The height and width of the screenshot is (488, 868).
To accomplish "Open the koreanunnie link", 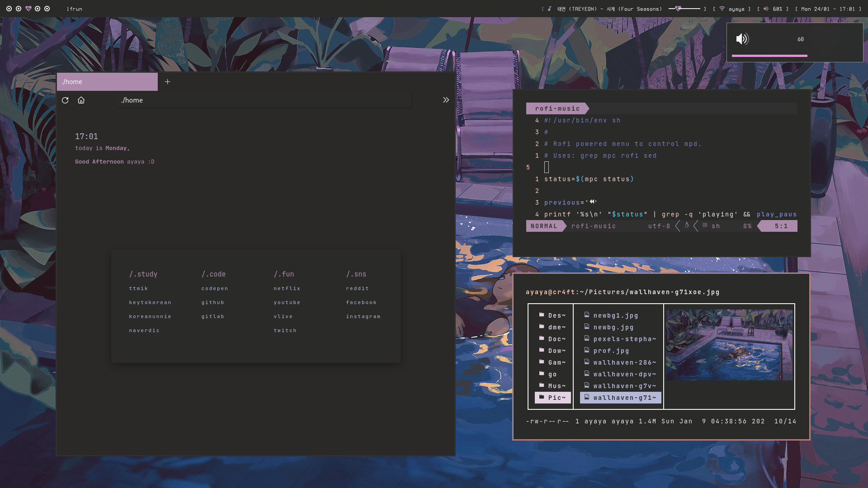I will coord(150,316).
